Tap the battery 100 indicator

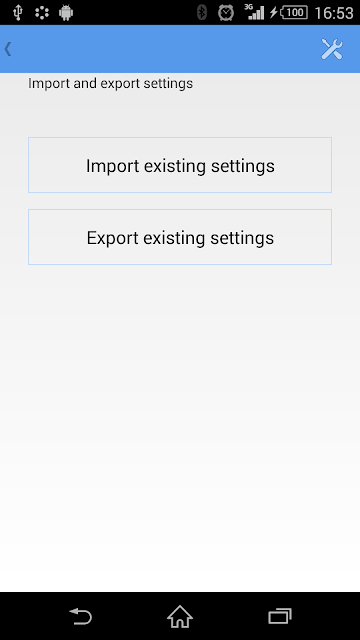(294, 13)
